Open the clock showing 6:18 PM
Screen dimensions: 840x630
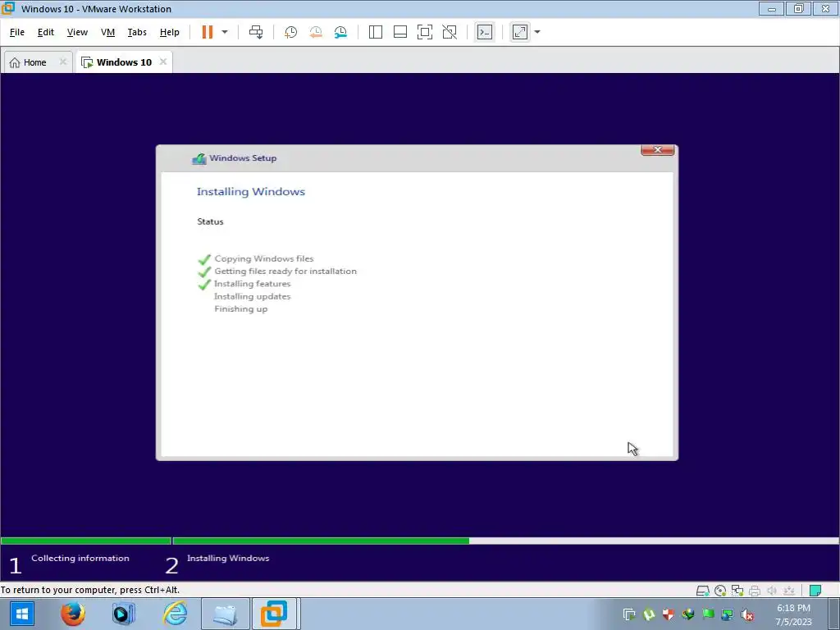pyautogui.click(x=793, y=614)
